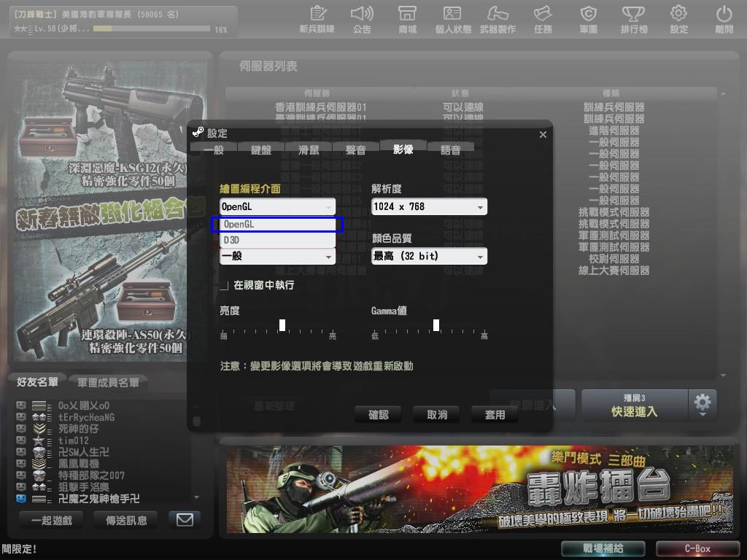Image resolution: width=747 pixels, height=560 pixels.
Task: Select the 軍團成員名單 clan members tab
Action: (x=108, y=382)
